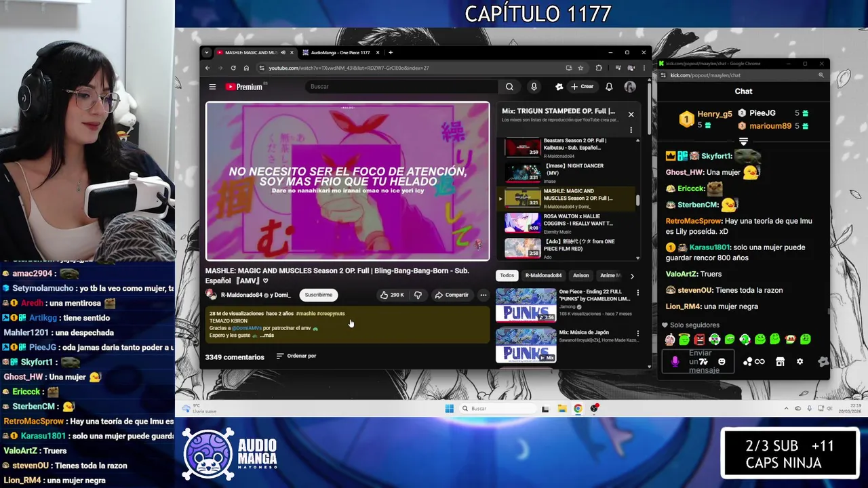Viewport: 868px width, 488px height.
Task: Open the Kick chat shop icon
Action: 780,362
